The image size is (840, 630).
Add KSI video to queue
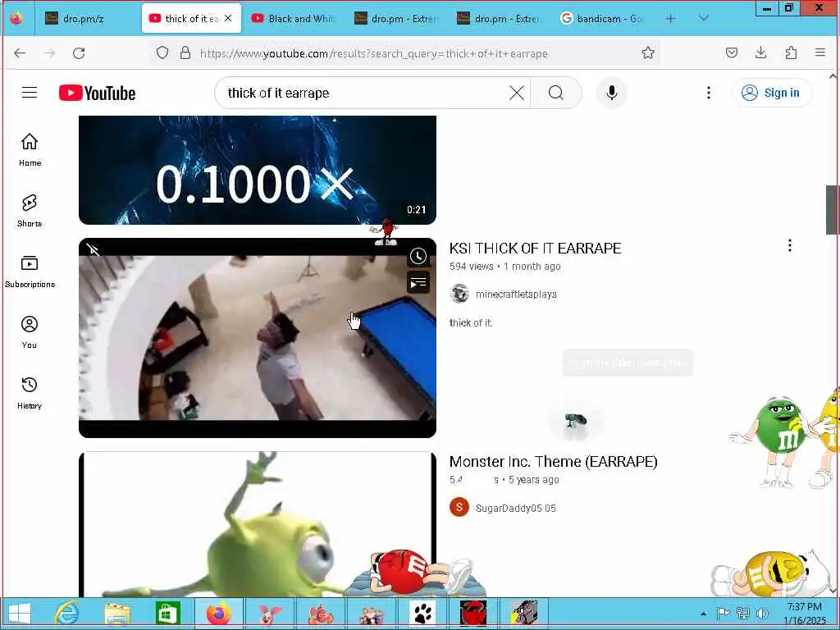pyautogui.click(x=418, y=282)
